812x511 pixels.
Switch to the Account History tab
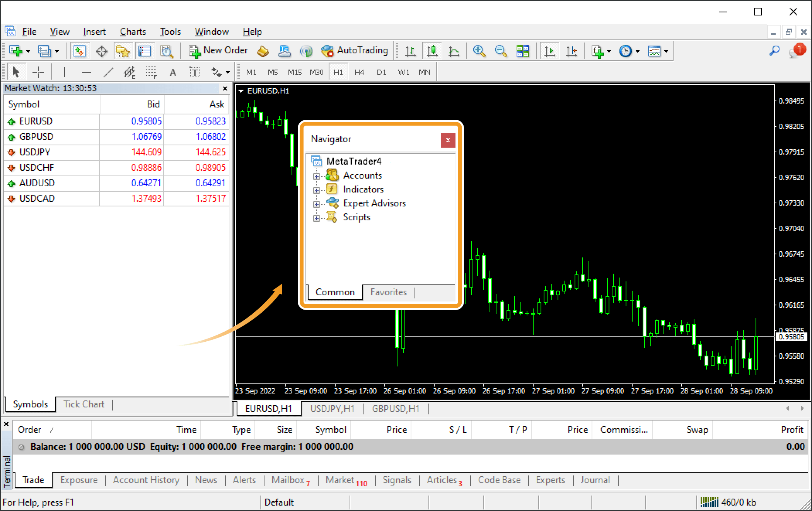tap(146, 480)
